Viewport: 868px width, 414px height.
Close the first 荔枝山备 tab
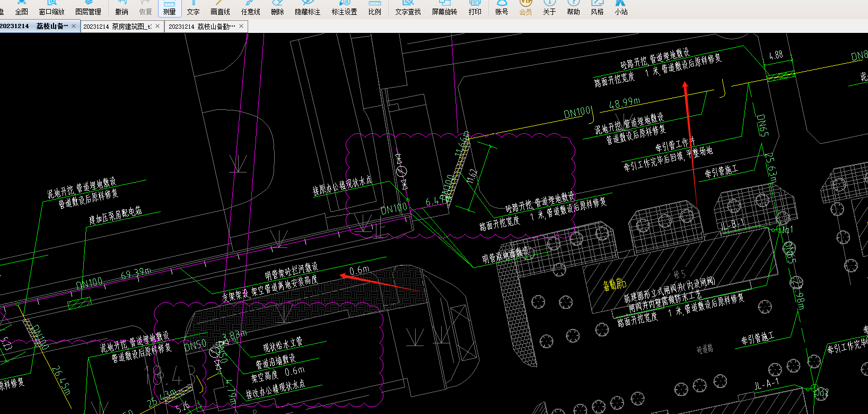(74, 26)
